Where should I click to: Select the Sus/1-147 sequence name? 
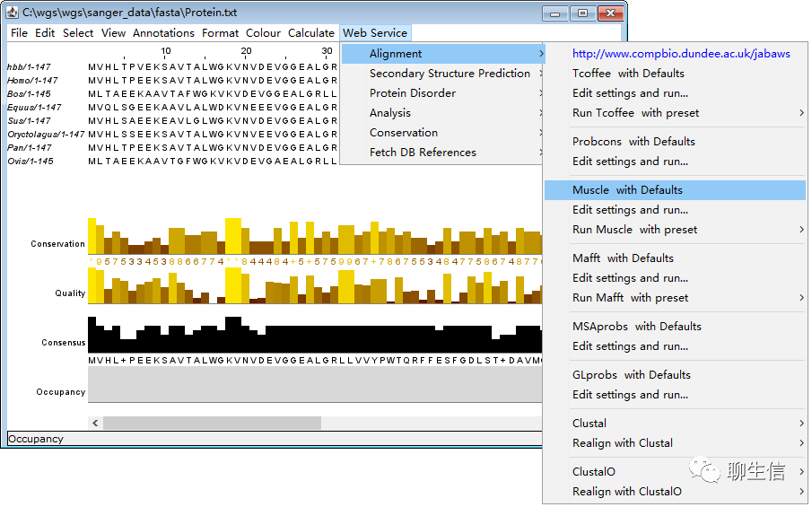click(x=29, y=120)
